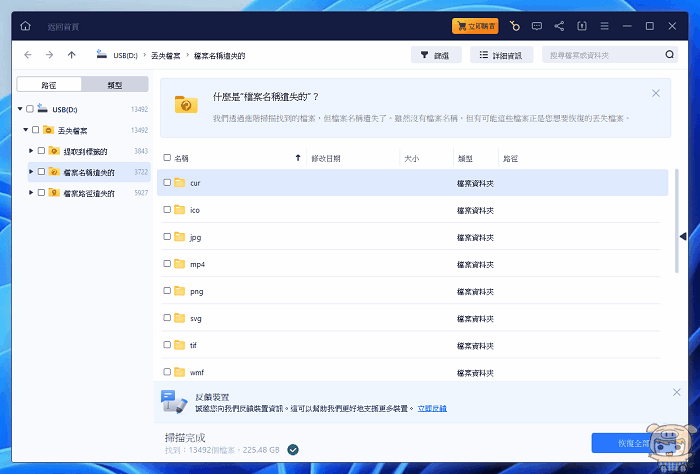Image resolution: width=700 pixels, height=474 pixels.
Task: Select the 檔案名稱遺失的 tree label
Action: (89, 172)
